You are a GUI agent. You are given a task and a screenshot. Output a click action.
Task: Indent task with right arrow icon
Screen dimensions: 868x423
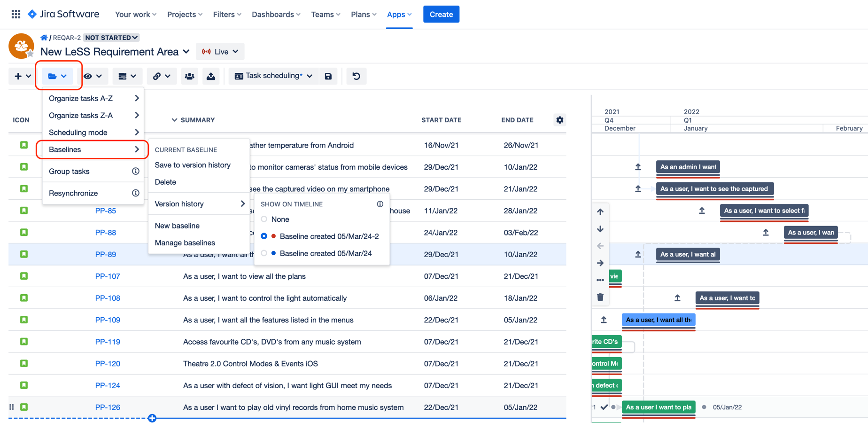point(600,263)
